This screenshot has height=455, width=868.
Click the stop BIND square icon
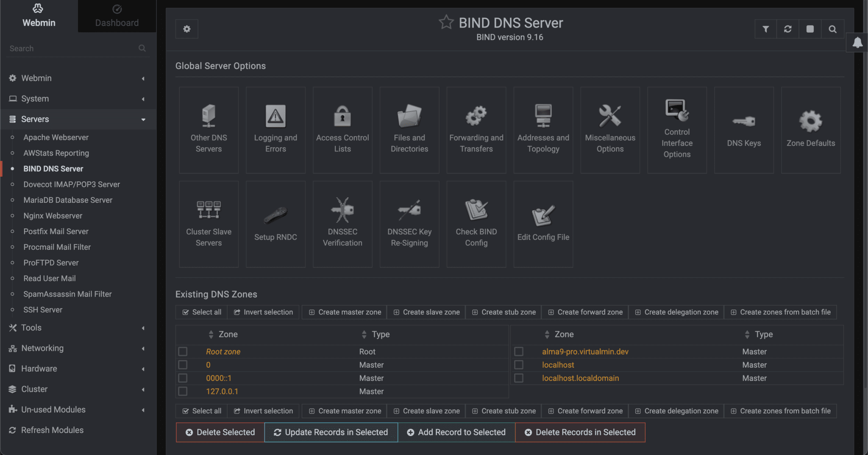(x=810, y=29)
